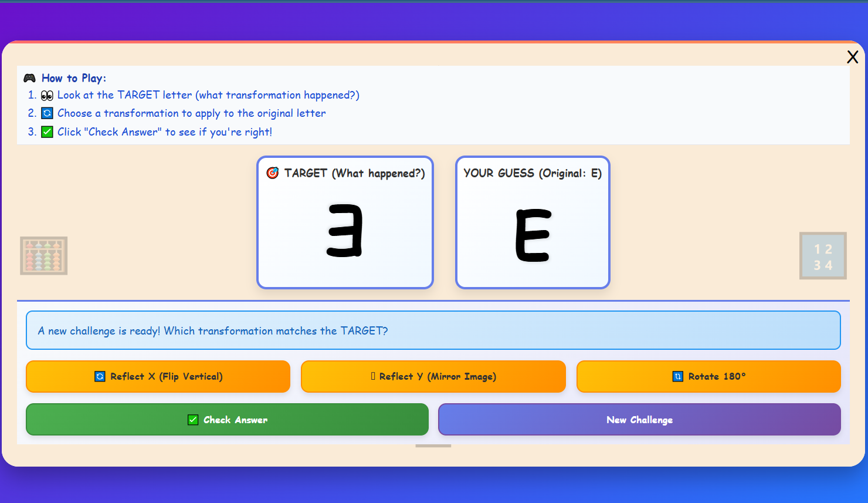Viewport: 868px width, 503px height.
Task: Open the 1 2 3 4 number grid icon
Action: (823, 256)
